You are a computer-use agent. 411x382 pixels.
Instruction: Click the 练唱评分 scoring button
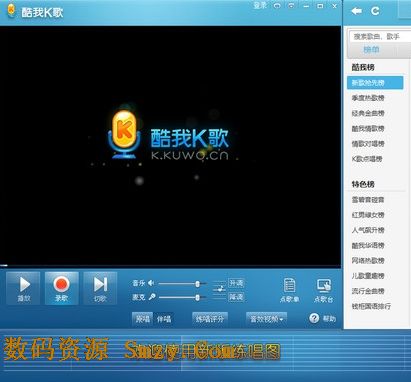[x=210, y=319]
